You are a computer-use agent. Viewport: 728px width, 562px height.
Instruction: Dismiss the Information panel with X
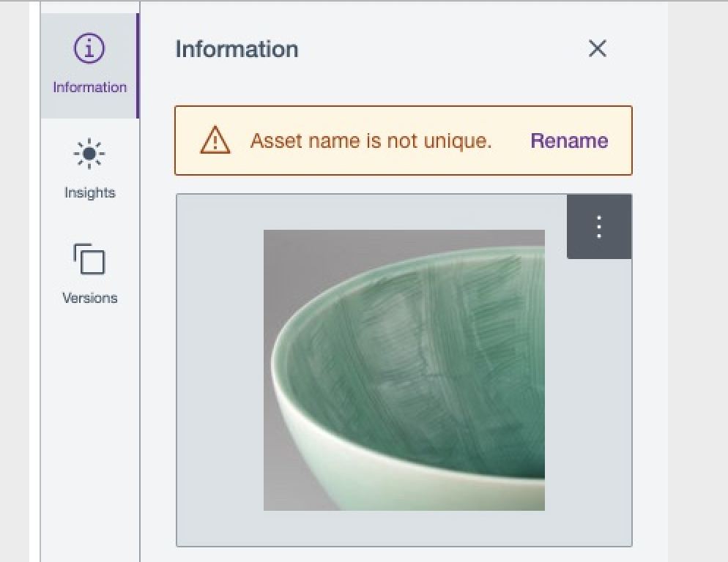(597, 49)
